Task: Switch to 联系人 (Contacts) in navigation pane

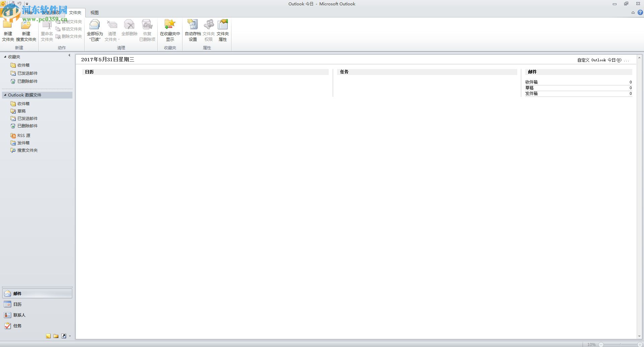Action: [37, 315]
